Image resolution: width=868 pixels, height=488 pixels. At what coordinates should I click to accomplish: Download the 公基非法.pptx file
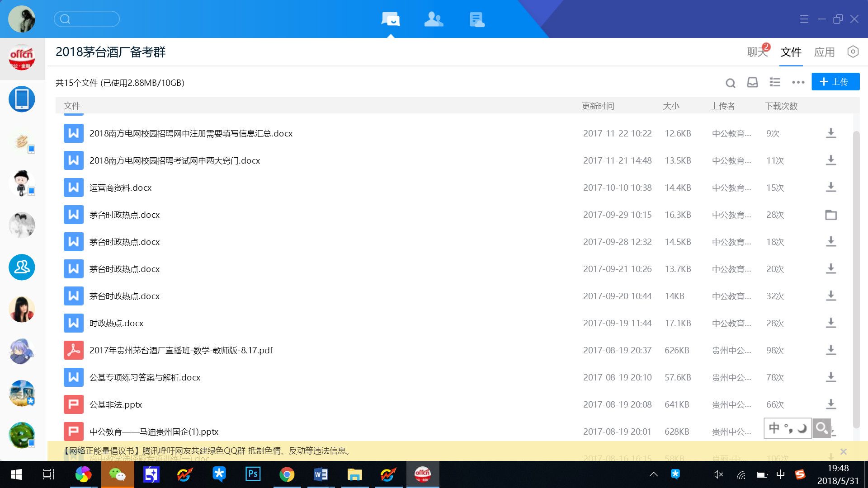point(830,404)
